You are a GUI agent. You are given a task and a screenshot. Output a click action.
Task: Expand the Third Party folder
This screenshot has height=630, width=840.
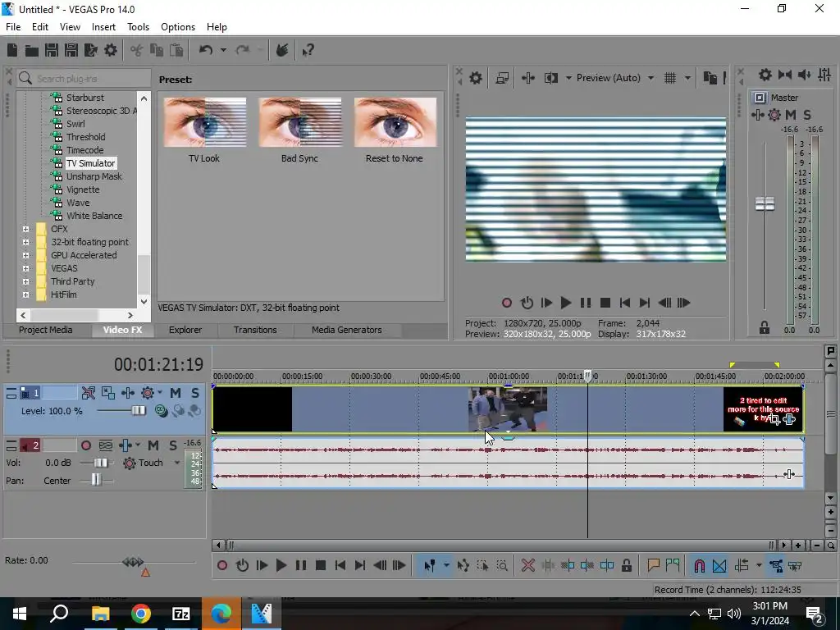pos(25,281)
